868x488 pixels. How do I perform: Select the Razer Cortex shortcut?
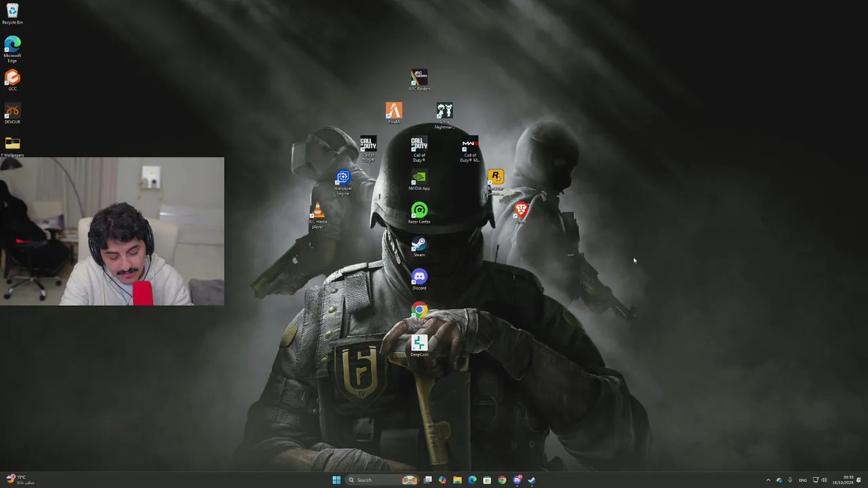419,213
